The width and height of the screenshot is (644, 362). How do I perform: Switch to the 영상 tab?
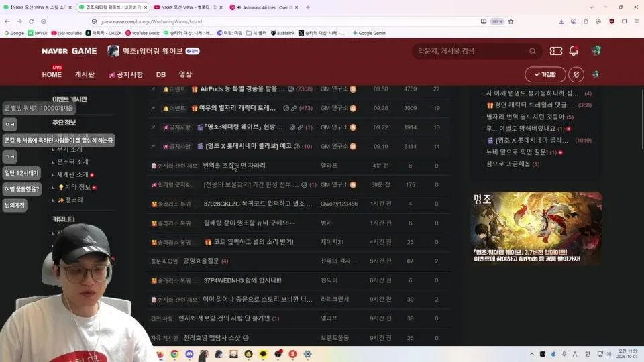coord(185,74)
